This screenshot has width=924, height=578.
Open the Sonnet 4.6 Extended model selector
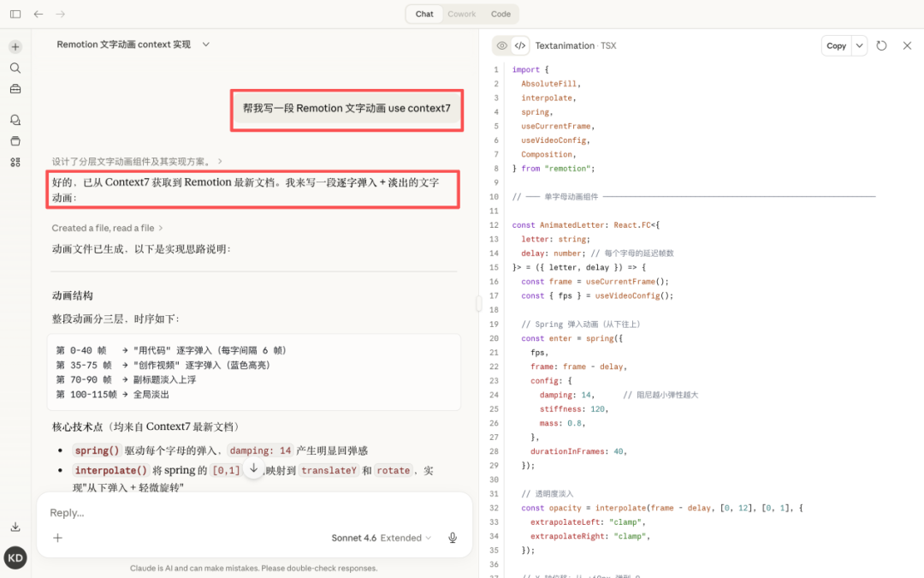click(381, 538)
